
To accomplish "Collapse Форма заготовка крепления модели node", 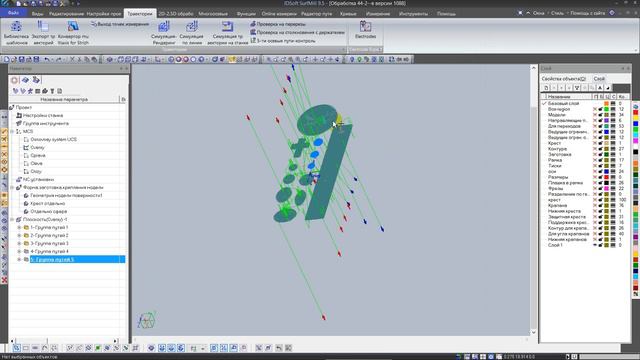I will point(12,187).
